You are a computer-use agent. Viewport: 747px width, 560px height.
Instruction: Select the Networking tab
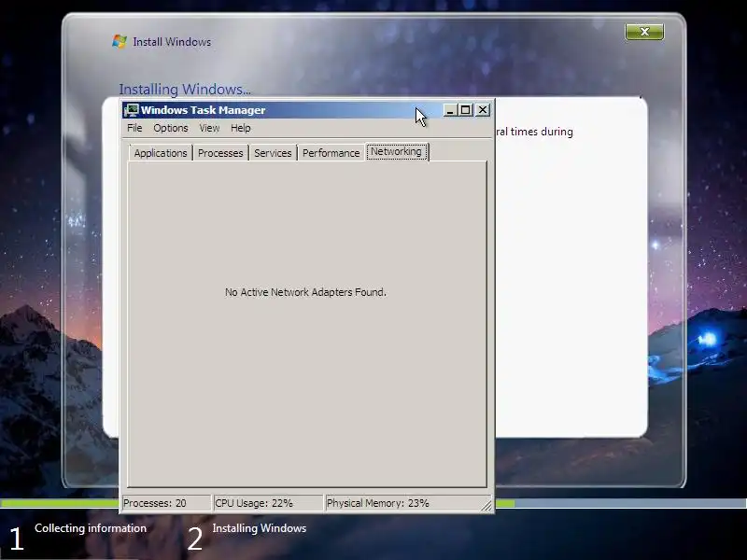pyautogui.click(x=396, y=151)
